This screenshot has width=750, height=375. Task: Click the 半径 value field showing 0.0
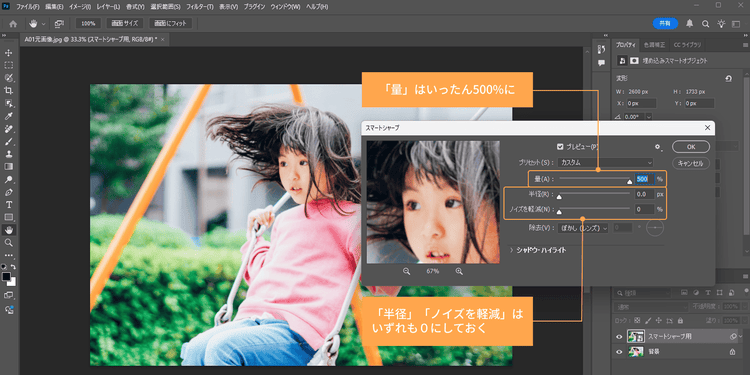click(x=644, y=194)
